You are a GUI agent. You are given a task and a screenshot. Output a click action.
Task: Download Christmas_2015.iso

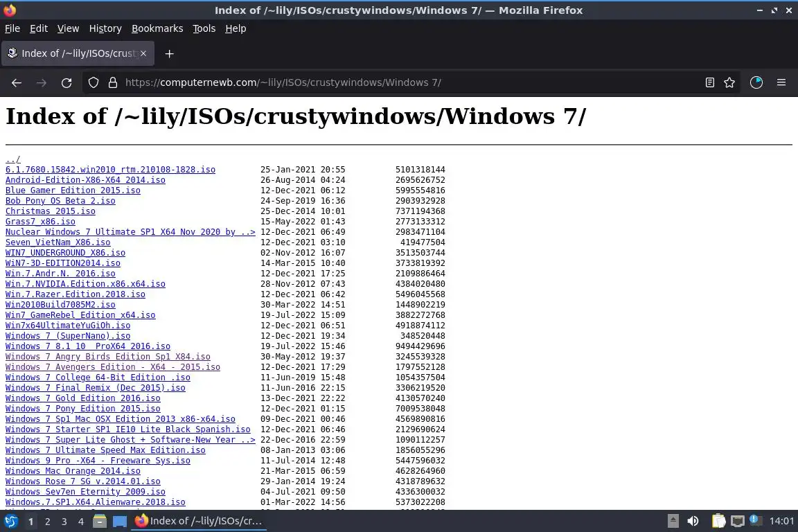click(x=51, y=211)
